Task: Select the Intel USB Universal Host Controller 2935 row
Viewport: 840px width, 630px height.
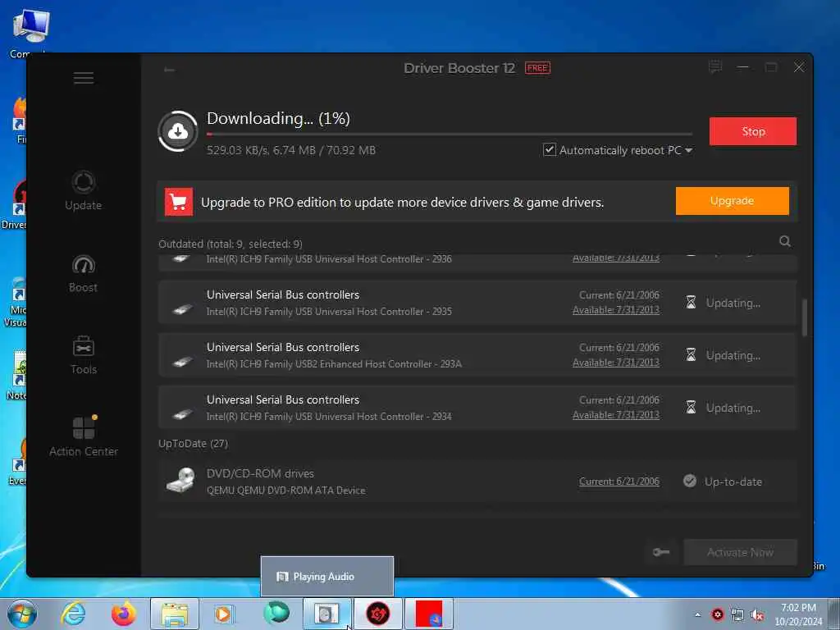Action: 477,303
